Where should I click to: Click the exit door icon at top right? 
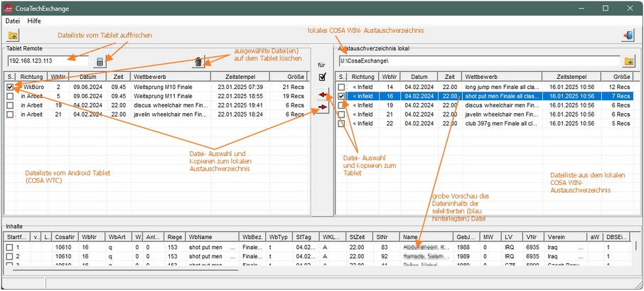[x=628, y=36]
